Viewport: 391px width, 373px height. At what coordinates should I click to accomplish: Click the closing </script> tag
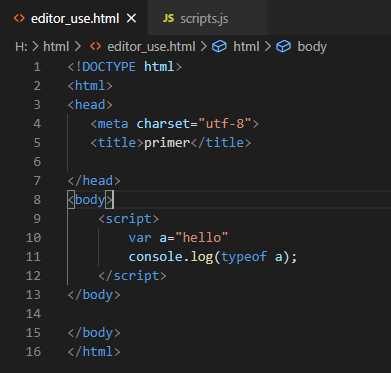tap(132, 276)
